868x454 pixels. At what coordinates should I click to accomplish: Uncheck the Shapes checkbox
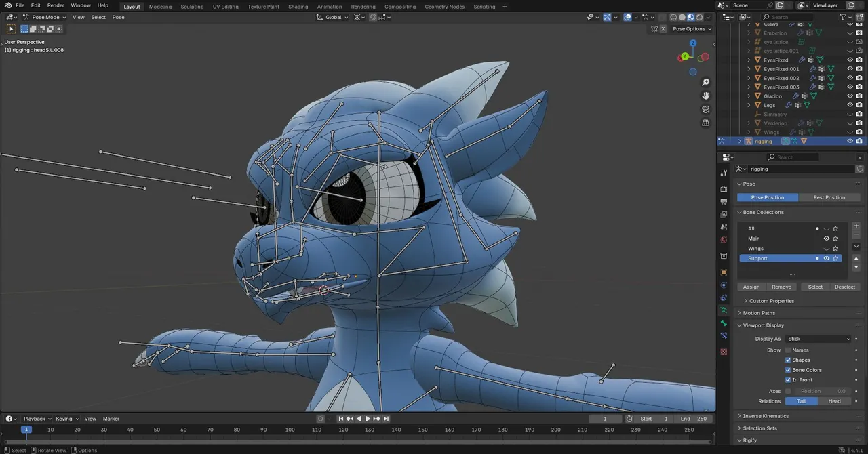pos(788,360)
